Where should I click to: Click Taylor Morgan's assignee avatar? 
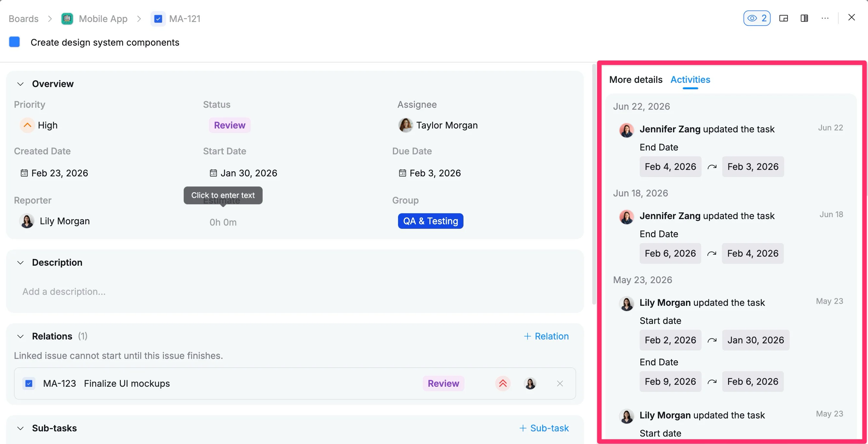tap(405, 125)
